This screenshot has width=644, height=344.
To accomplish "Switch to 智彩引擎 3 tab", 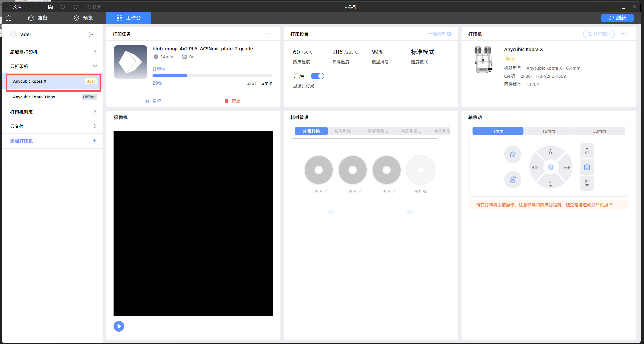I will [x=411, y=131].
